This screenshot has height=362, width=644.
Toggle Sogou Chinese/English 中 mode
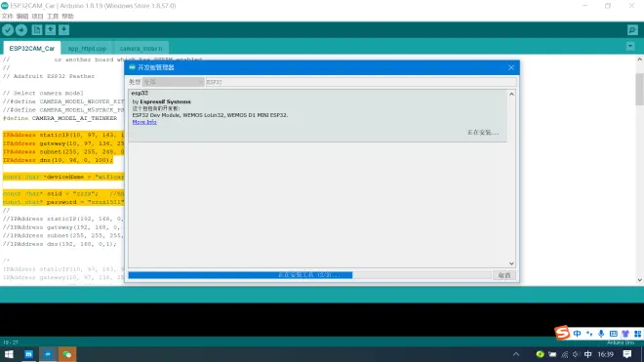(x=577, y=334)
